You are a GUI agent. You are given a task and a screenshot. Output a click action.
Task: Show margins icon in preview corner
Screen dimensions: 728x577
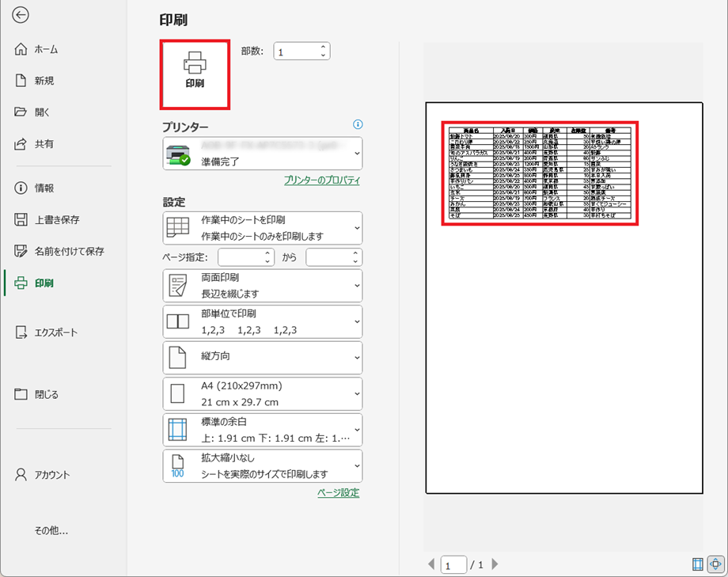[x=697, y=564]
